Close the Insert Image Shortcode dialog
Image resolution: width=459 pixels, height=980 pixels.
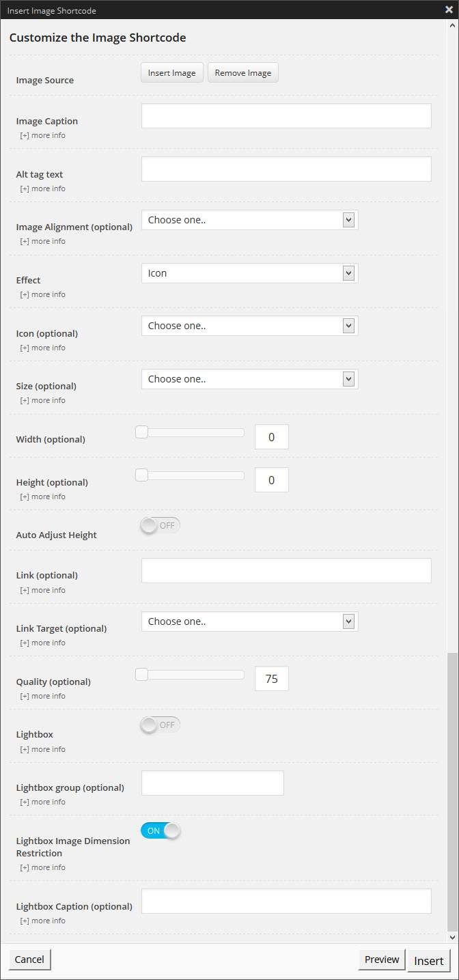(x=448, y=10)
